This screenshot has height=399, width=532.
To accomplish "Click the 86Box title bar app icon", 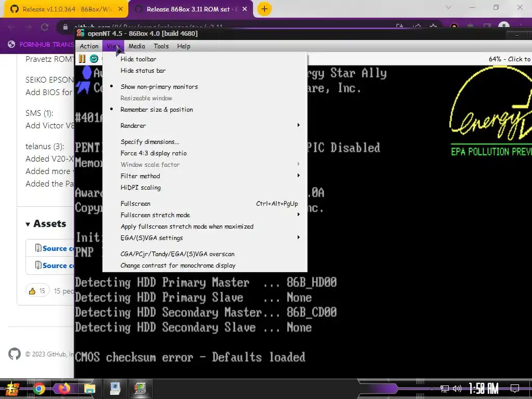I will click(81, 33).
